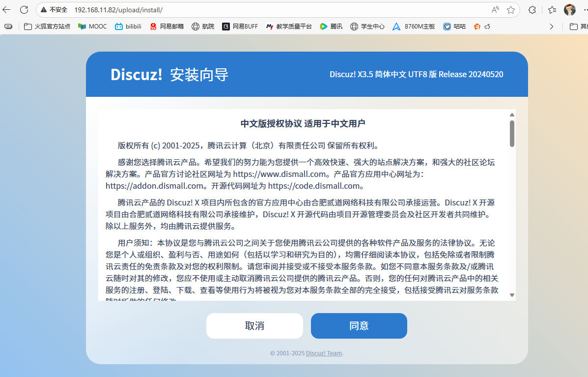Open the other favorites folder at right

[x=578, y=26]
